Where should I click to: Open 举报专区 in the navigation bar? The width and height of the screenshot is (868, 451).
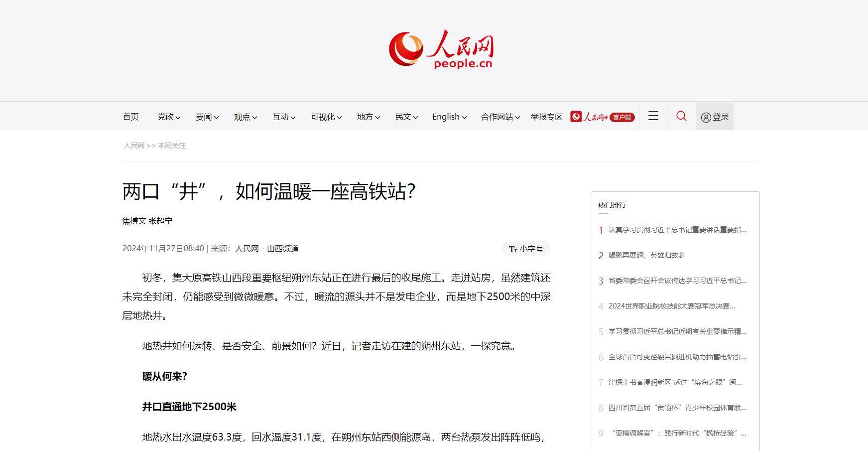click(x=546, y=117)
